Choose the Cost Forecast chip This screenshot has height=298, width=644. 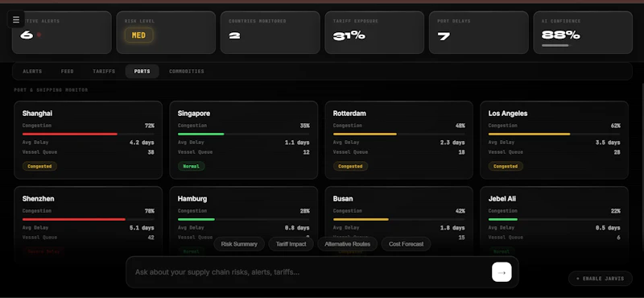[407, 244]
